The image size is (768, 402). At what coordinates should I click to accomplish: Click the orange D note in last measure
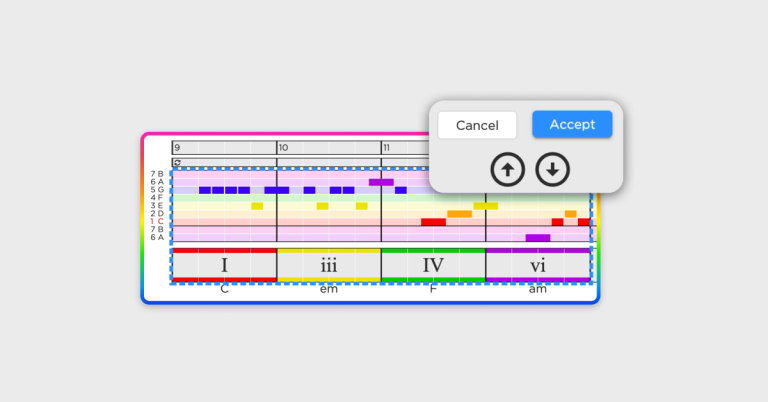pos(571,214)
